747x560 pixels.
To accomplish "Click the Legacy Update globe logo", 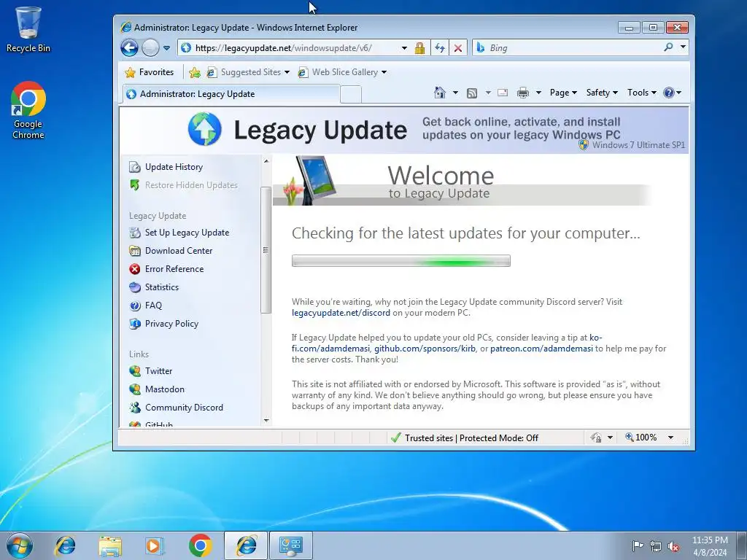I will coord(205,129).
